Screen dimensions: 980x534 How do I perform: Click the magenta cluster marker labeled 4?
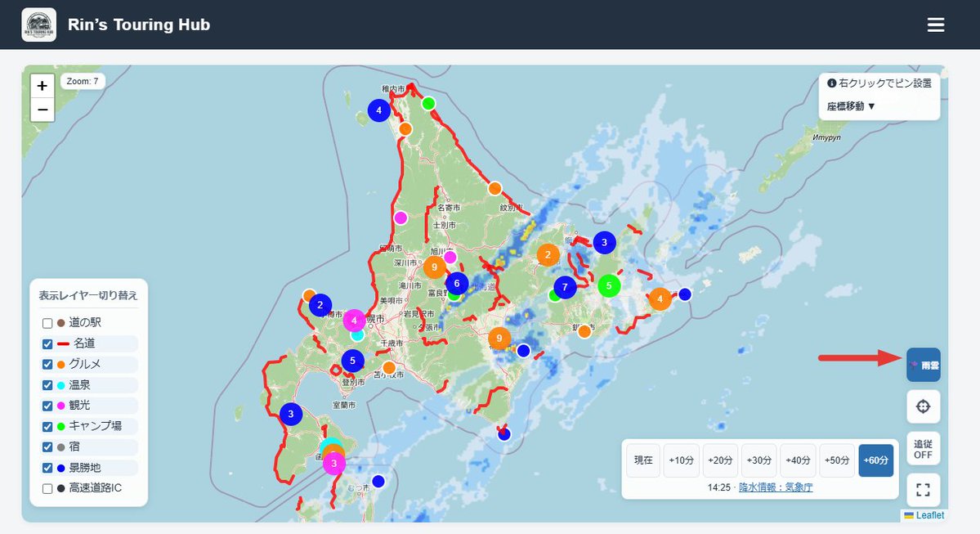[x=355, y=321]
